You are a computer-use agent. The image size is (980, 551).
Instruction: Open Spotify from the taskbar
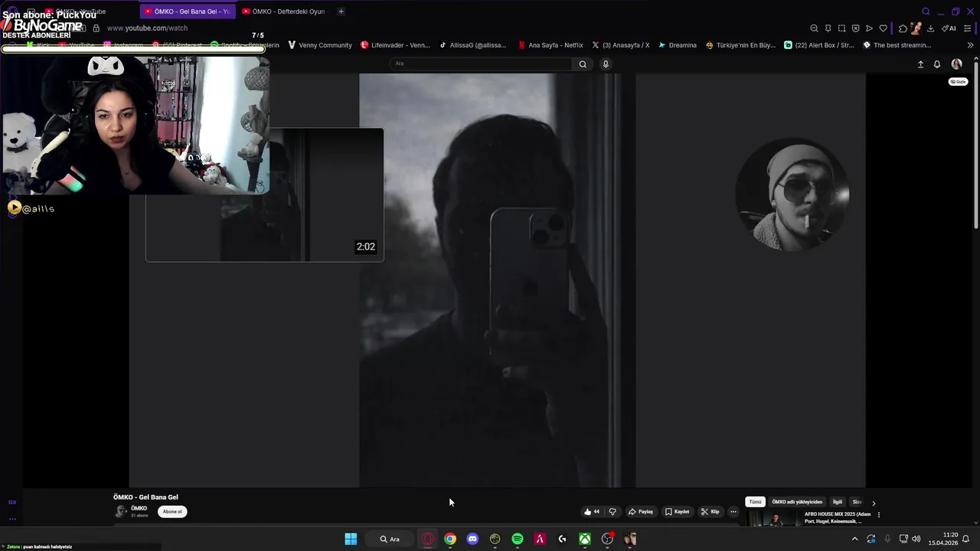point(518,540)
